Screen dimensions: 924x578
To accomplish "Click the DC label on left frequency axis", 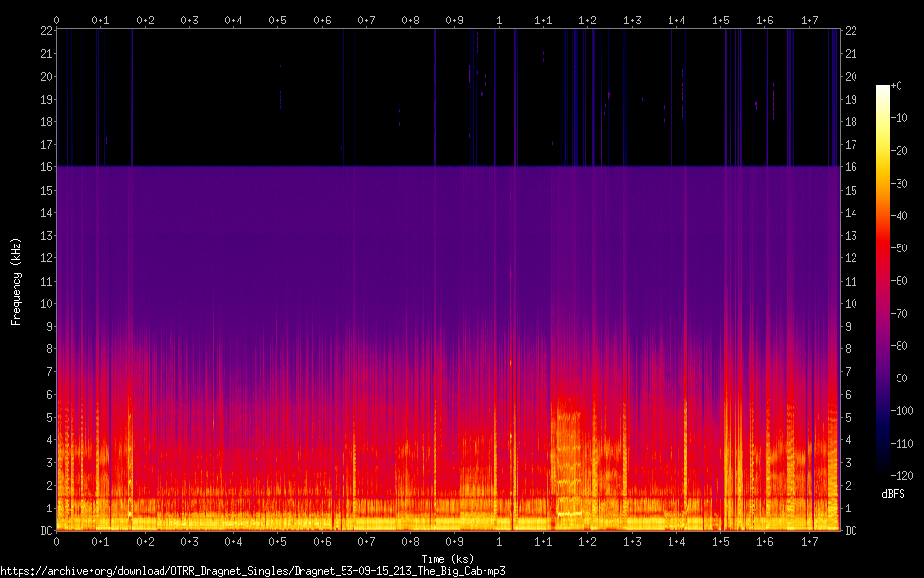I will pyautogui.click(x=45, y=530).
